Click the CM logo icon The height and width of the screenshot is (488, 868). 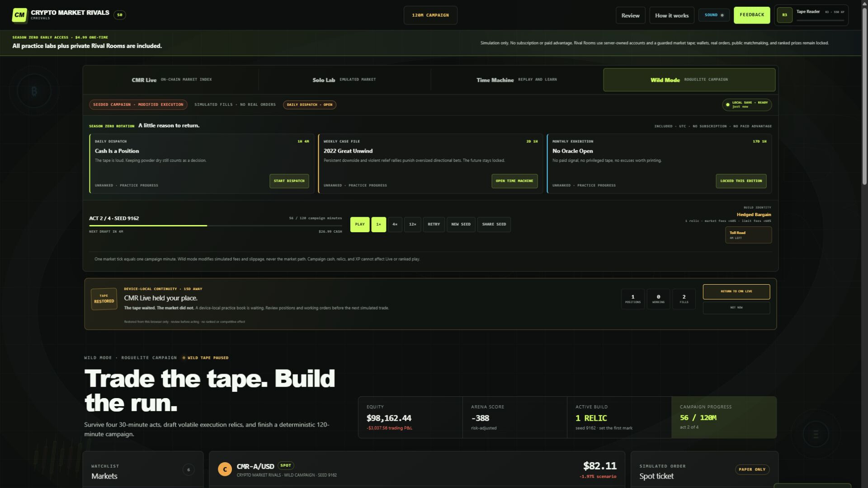(19, 15)
